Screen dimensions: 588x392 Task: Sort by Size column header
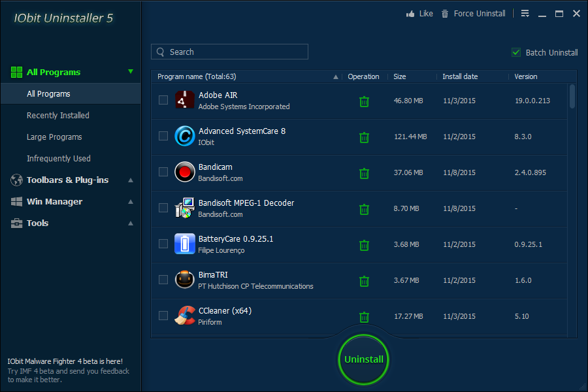[399, 76]
